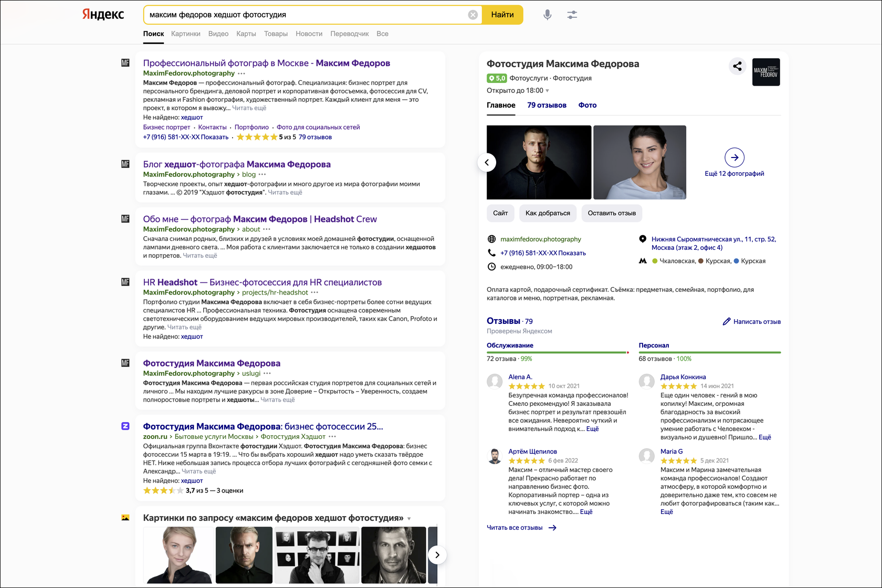882x588 pixels.
Task: Go to previous photo in the carousel
Action: tap(487, 162)
